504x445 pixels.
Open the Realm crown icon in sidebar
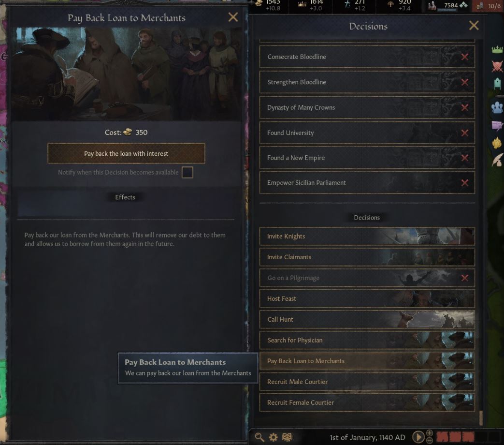pyautogui.click(x=497, y=49)
